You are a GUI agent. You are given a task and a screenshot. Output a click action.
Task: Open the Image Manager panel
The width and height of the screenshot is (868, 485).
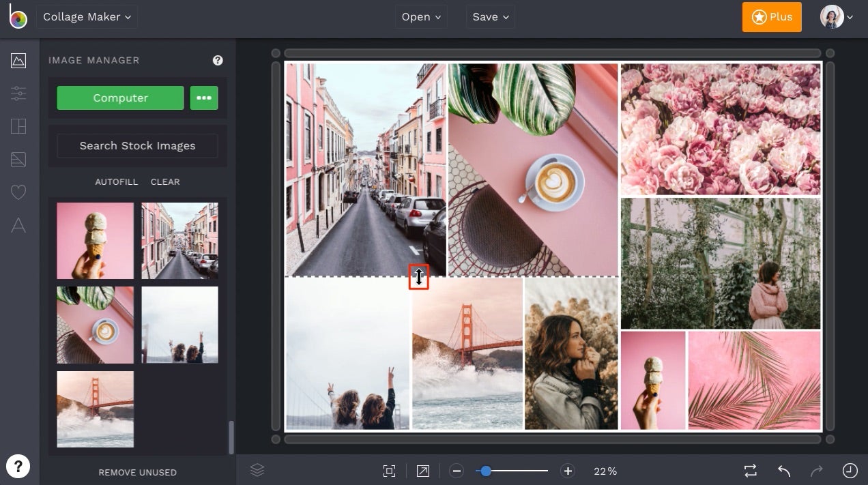coord(18,60)
